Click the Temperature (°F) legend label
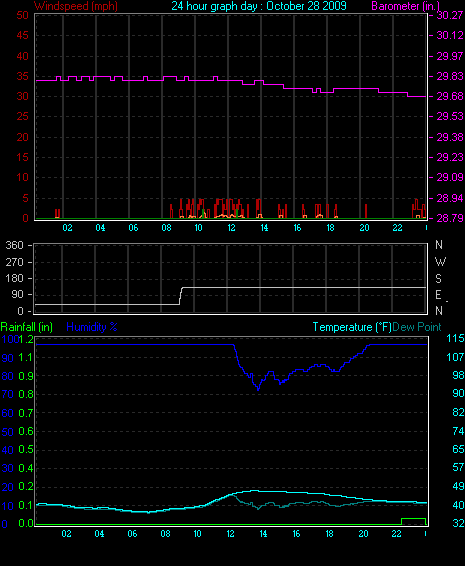The height and width of the screenshot is (566, 465). point(352,327)
